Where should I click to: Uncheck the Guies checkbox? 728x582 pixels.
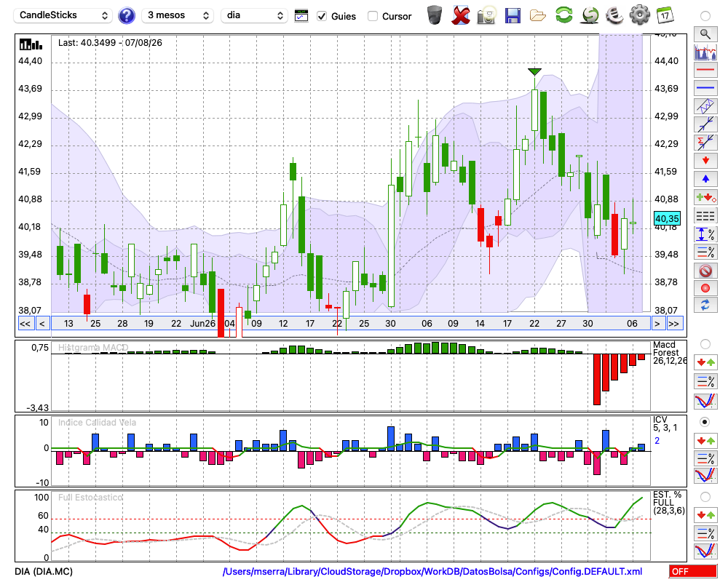point(321,16)
